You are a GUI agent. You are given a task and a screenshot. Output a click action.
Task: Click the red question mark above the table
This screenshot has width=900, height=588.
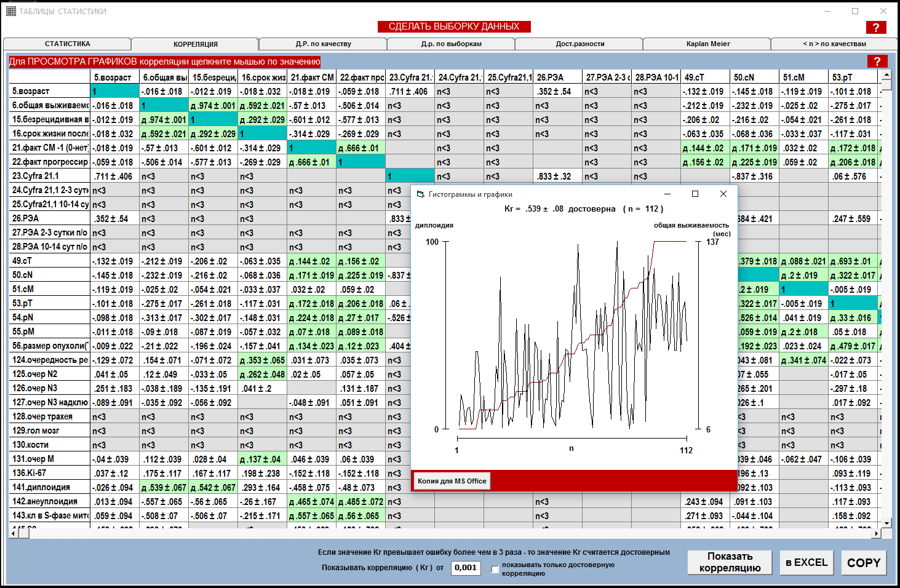pyautogui.click(x=877, y=62)
